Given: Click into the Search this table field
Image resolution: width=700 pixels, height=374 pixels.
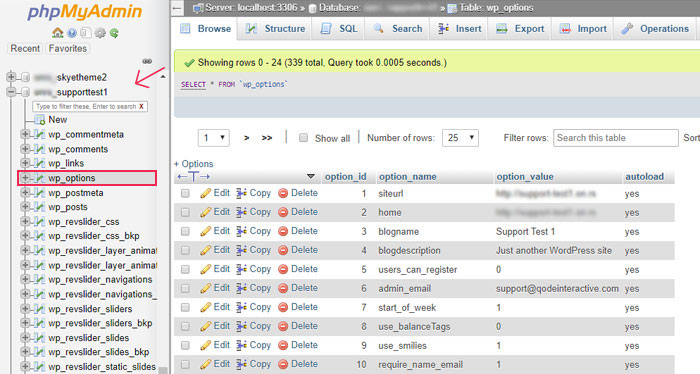Looking at the screenshot, I should (616, 138).
